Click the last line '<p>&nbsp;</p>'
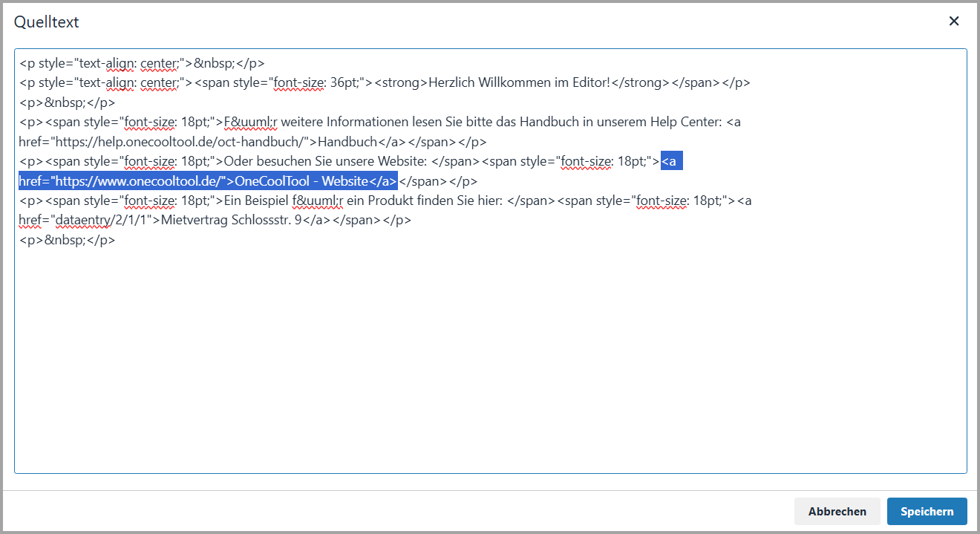This screenshot has height=534, width=980. click(67, 240)
